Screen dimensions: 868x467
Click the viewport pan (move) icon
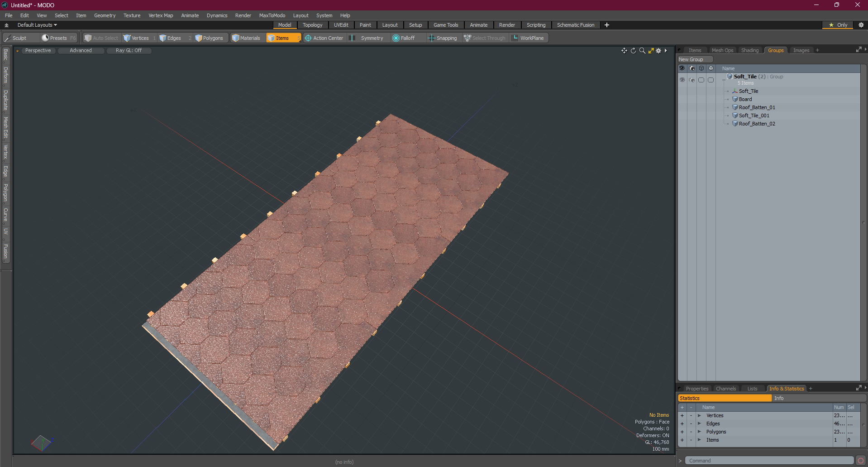(624, 51)
